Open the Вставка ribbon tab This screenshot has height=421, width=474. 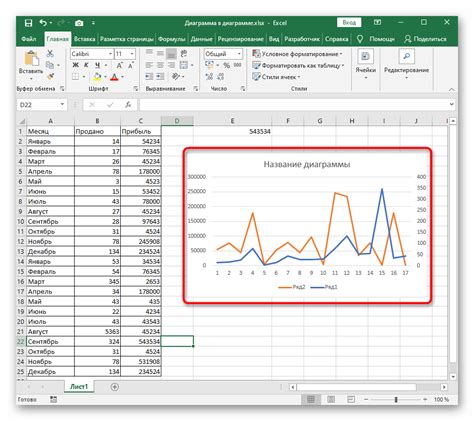coord(84,39)
